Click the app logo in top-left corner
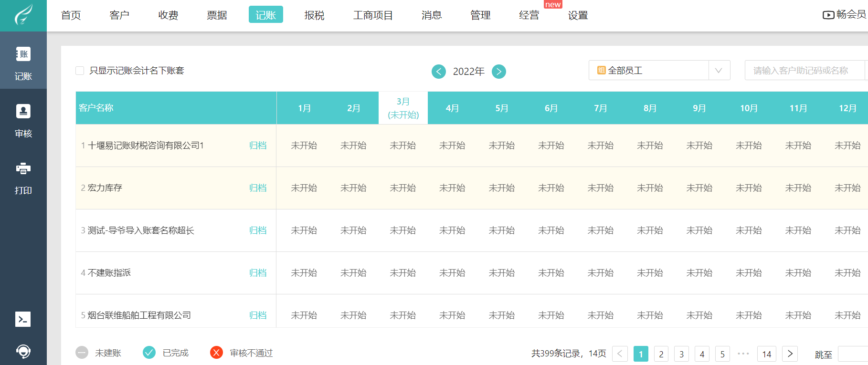The width and height of the screenshot is (868, 365). coord(23,15)
